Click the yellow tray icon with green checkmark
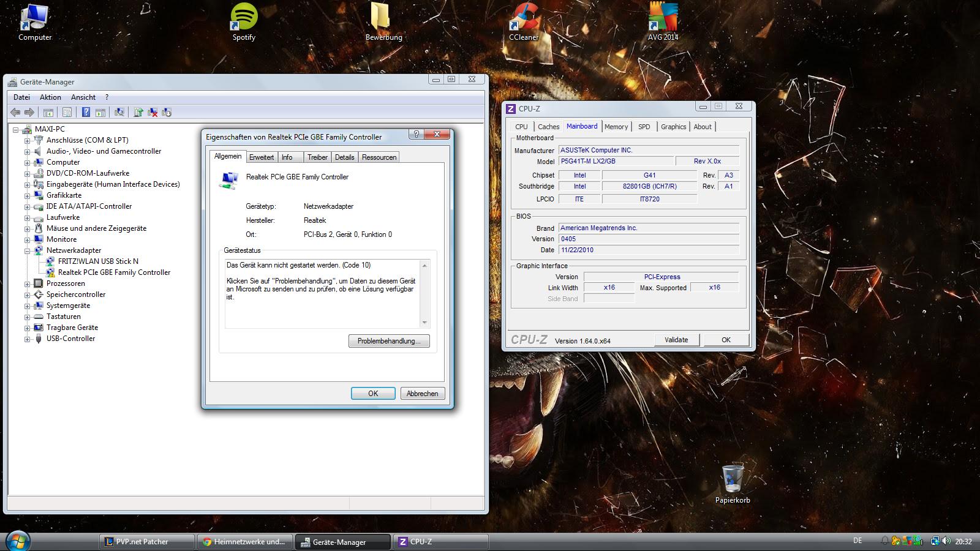 896,541
